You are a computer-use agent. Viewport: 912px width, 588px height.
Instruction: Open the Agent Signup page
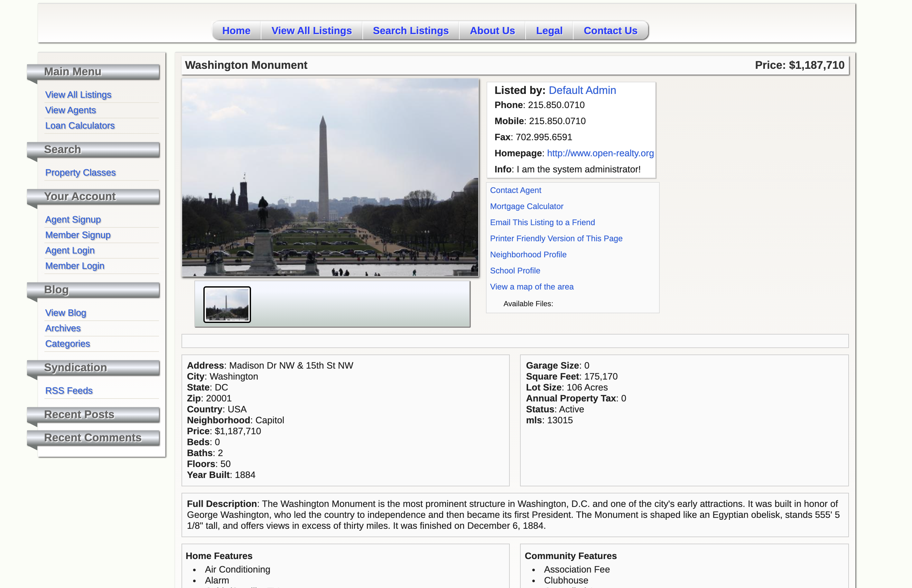click(73, 220)
